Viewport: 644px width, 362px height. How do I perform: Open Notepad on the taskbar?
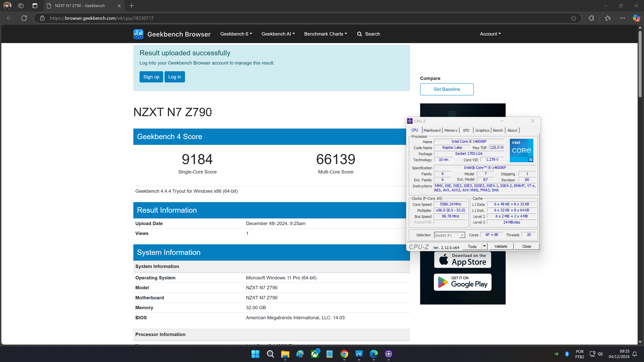click(330, 354)
